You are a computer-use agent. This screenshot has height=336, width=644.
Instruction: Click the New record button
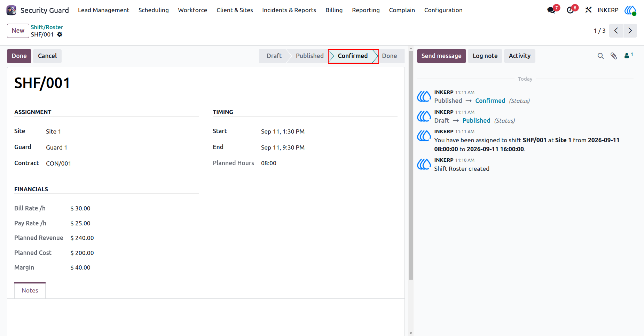[x=18, y=31]
